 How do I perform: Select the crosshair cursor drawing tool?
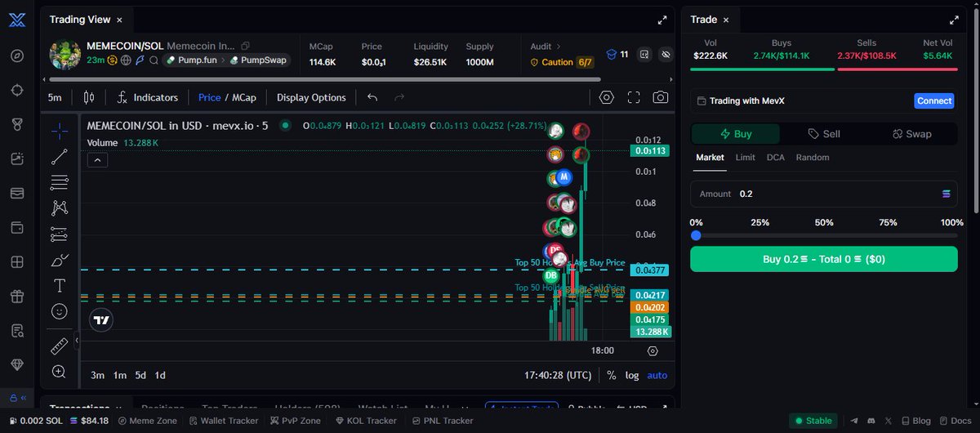pyautogui.click(x=60, y=131)
